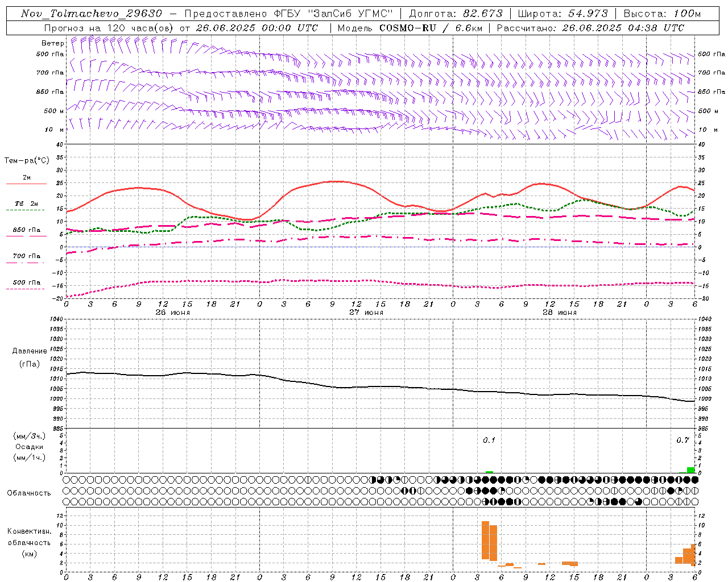This screenshot has height=582, width=728.
Task: Click the model name 'COSMO-RU / 6.6км'
Action: [x=431, y=28]
